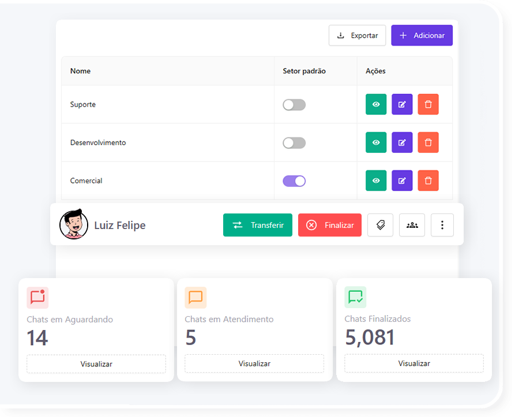The image size is (515, 420).
Task: Open the tags icon button
Action: coord(380,225)
